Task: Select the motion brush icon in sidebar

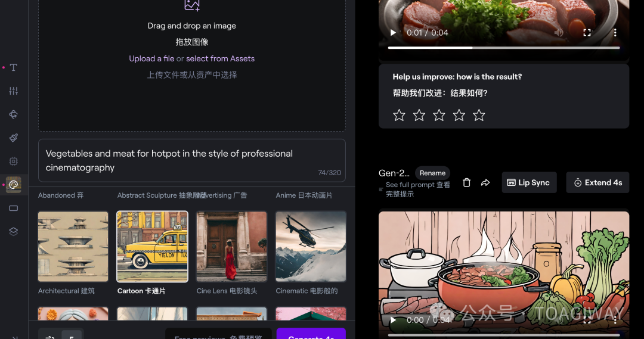Action: click(x=13, y=138)
